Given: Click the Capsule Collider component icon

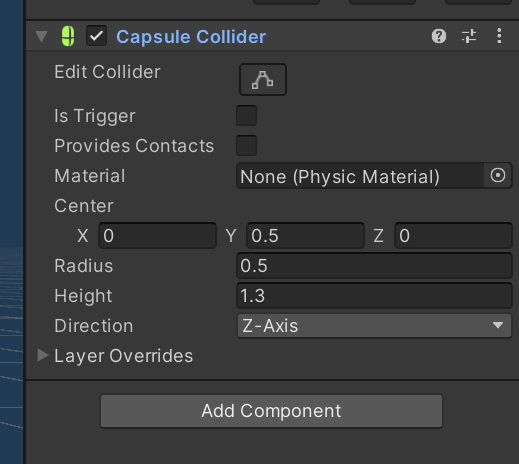Looking at the screenshot, I should pyautogui.click(x=68, y=36).
